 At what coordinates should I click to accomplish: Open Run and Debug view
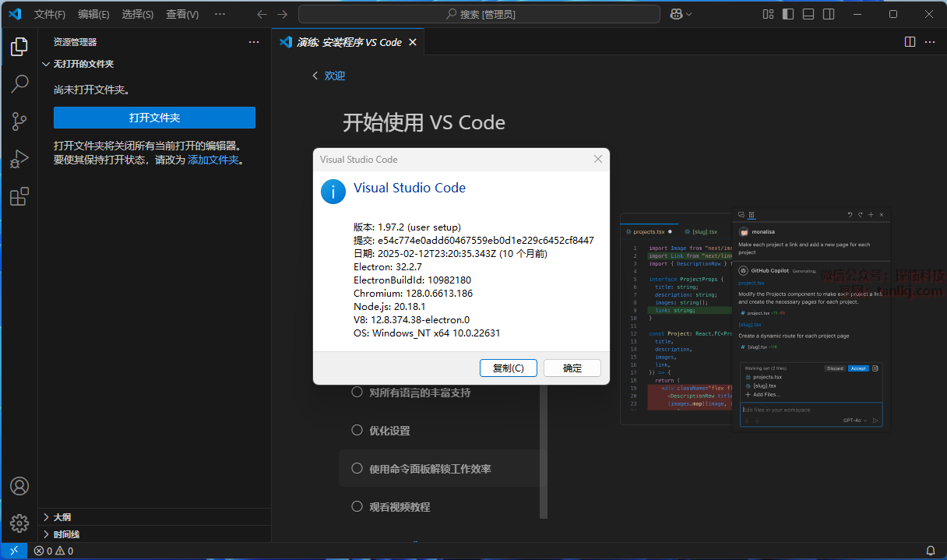19,159
